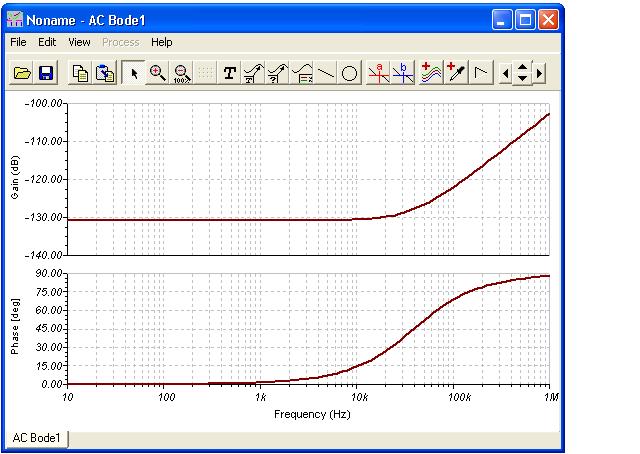The height and width of the screenshot is (454, 640).
Task: Open the Help menu
Action: (162, 42)
